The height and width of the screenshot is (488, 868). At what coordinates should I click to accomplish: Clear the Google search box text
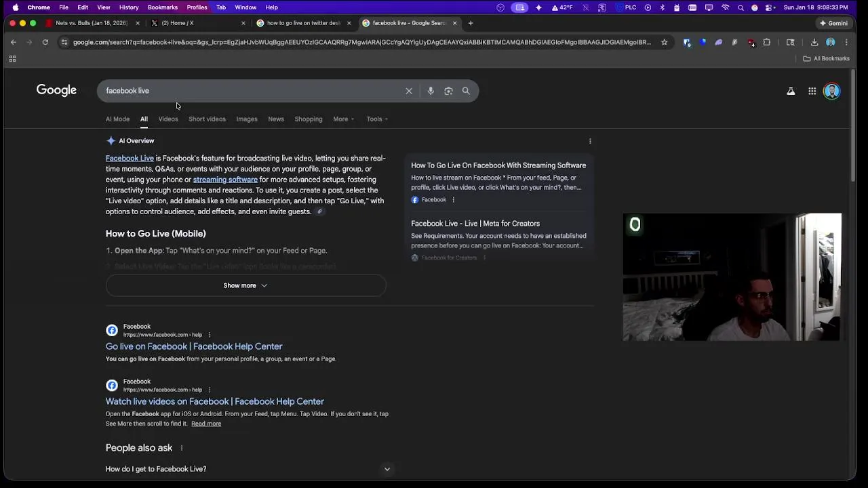coord(409,91)
